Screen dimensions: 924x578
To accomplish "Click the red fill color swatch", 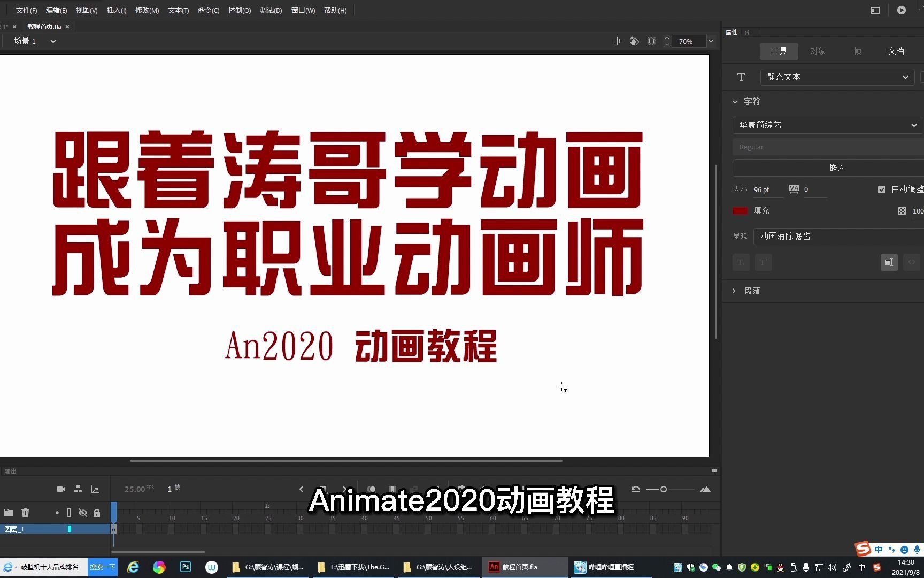I will (740, 211).
